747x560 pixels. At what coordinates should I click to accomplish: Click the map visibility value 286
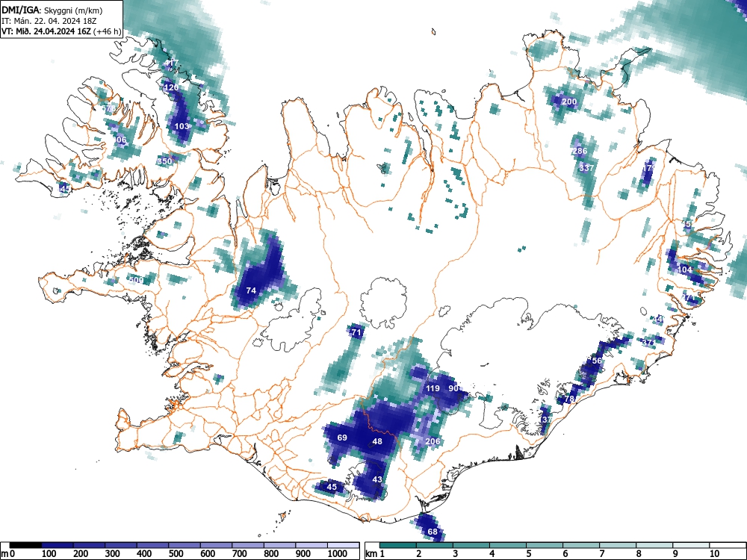pos(580,151)
